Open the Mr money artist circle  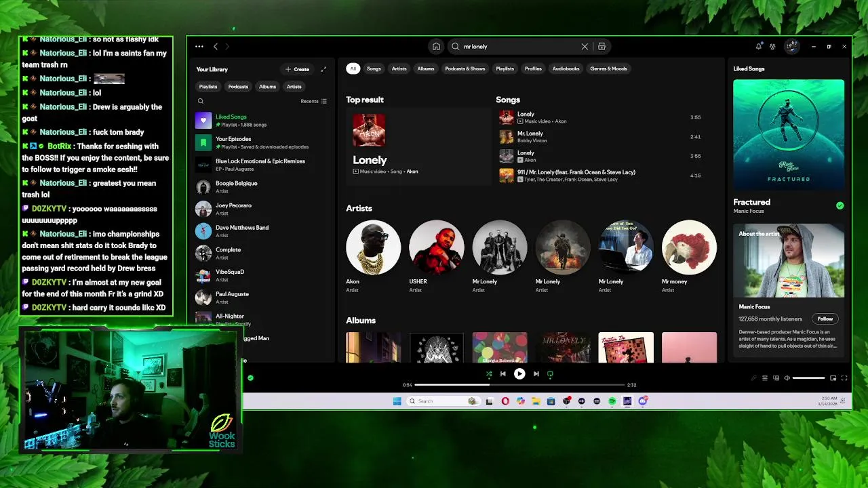[x=689, y=247]
